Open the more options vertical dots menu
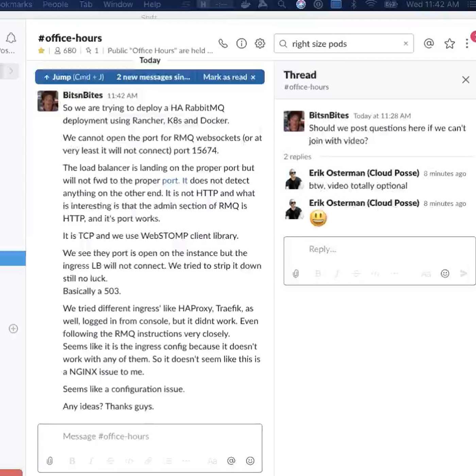This screenshot has height=476, width=476. [x=467, y=44]
